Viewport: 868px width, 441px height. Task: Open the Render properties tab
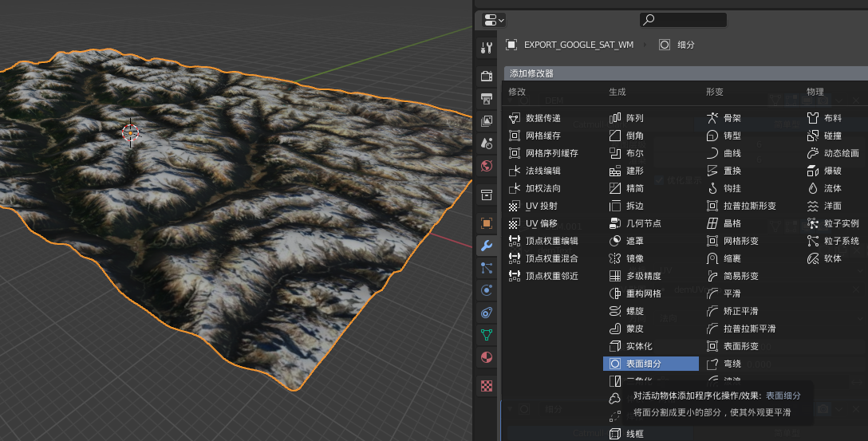(x=487, y=76)
